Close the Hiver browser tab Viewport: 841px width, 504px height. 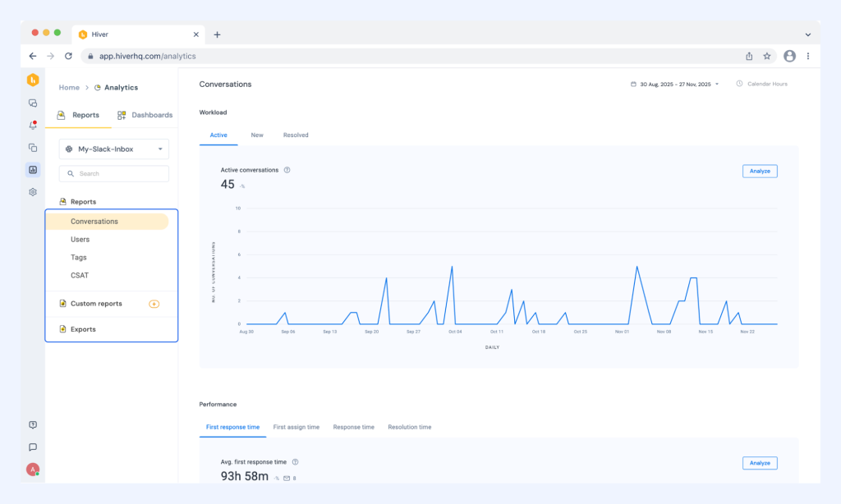point(195,34)
